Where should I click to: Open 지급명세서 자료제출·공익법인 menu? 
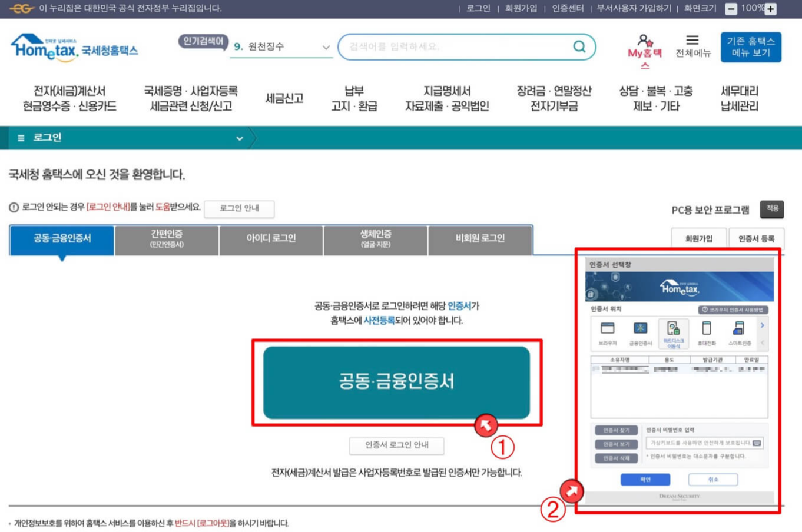[x=447, y=98]
